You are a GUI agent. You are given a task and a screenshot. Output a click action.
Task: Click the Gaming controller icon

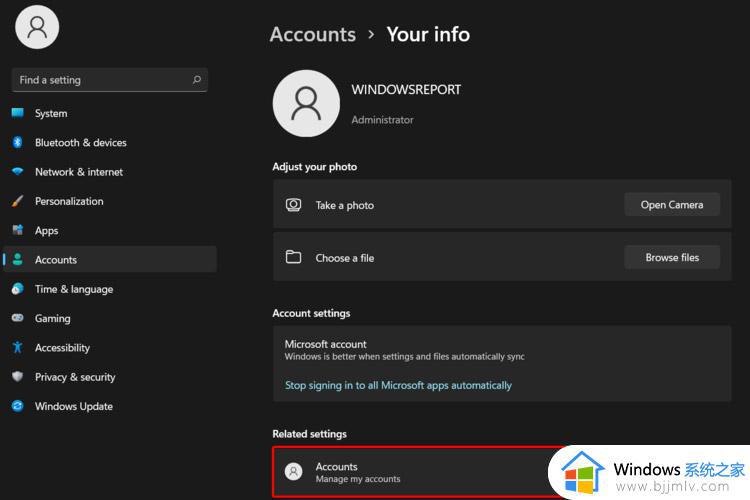pyautogui.click(x=18, y=318)
